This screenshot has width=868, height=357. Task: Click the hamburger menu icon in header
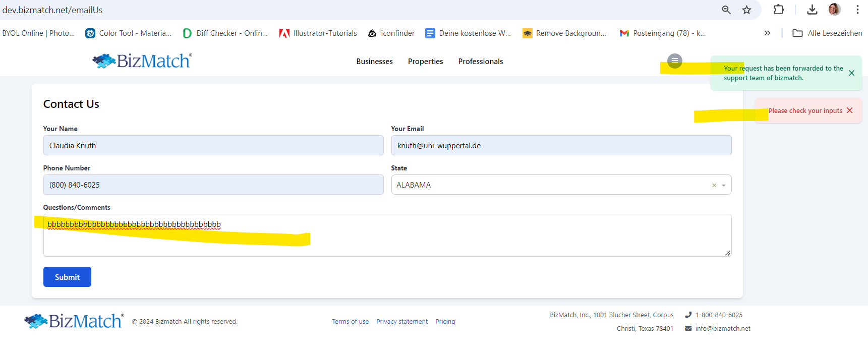coord(674,61)
